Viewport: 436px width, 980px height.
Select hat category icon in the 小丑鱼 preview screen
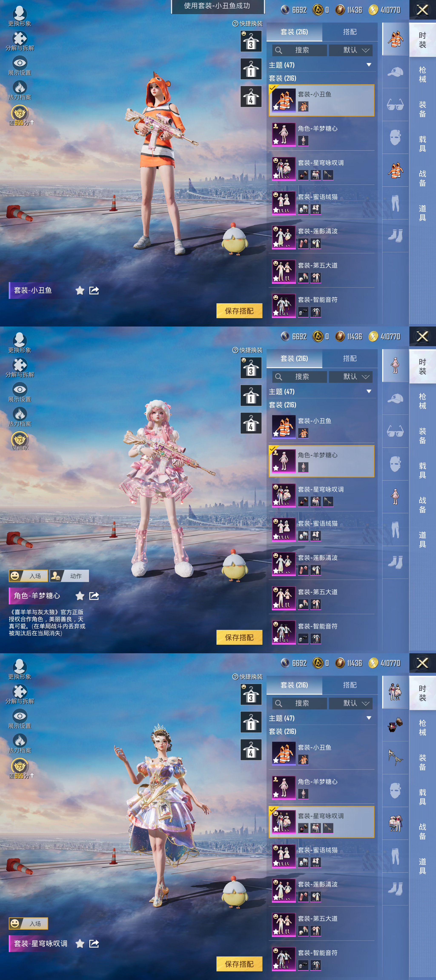395,72
